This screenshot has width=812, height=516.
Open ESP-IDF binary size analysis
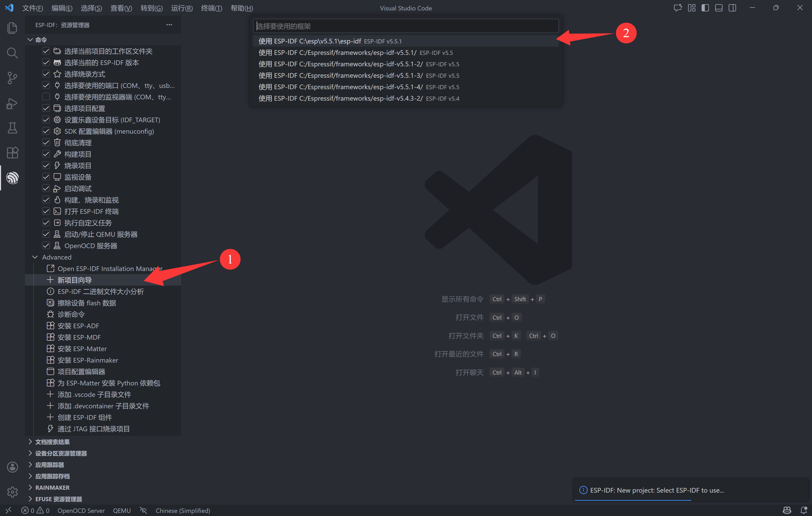[x=100, y=291]
